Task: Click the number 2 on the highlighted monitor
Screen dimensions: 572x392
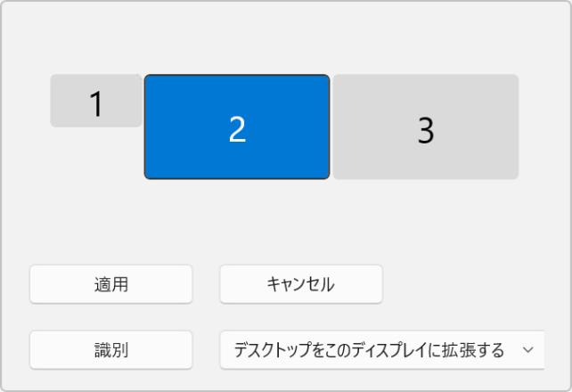Action: coord(237,130)
